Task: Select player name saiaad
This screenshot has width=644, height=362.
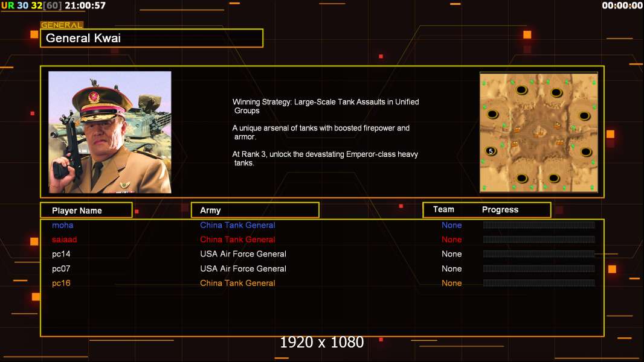Action: pyautogui.click(x=64, y=240)
